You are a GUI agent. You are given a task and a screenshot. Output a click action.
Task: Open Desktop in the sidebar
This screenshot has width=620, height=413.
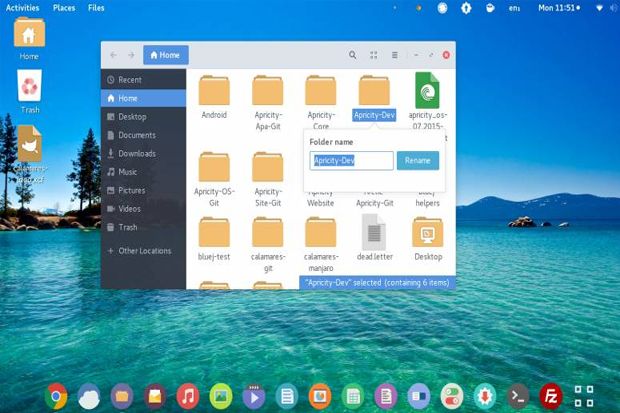[144, 117]
